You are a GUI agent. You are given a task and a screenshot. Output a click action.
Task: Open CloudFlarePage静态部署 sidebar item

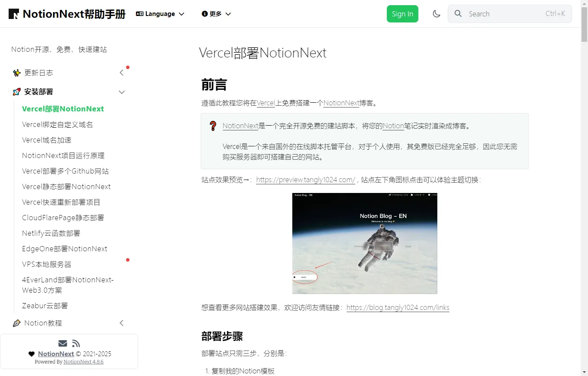63,218
